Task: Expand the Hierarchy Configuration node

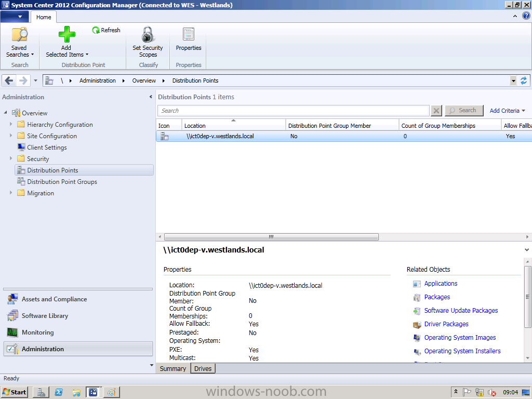Action: [x=11, y=124]
